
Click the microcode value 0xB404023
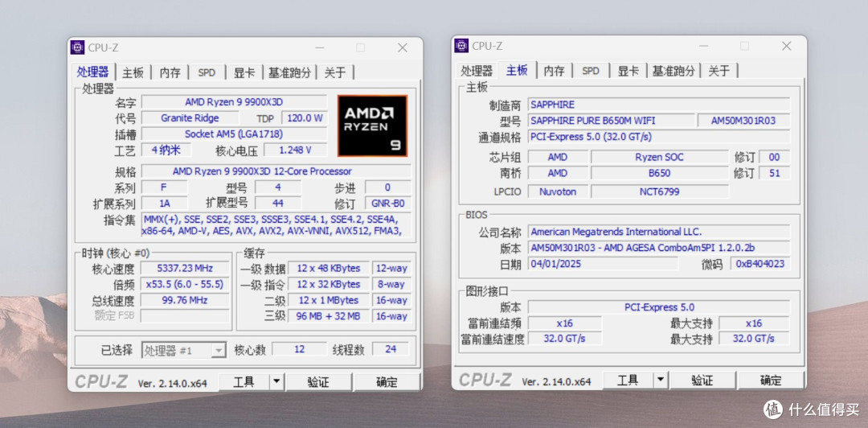[x=760, y=263]
